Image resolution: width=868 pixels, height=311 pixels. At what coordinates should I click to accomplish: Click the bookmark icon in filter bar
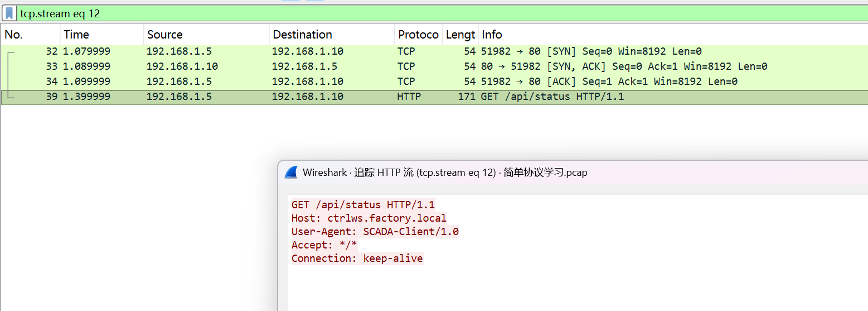click(x=9, y=13)
